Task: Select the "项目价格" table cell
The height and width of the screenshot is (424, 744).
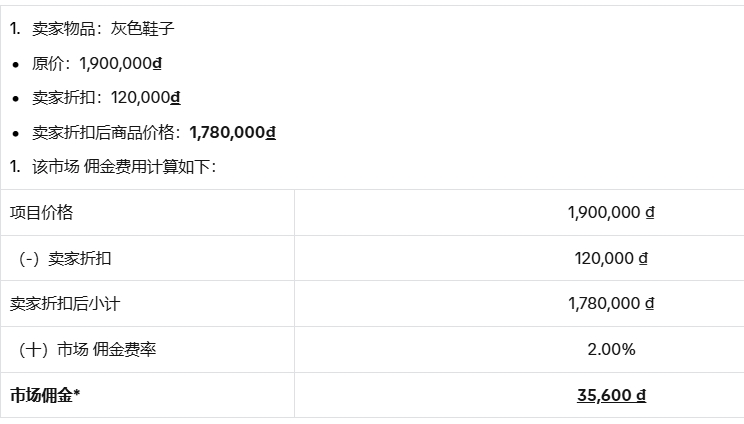Action: [42, 212]
